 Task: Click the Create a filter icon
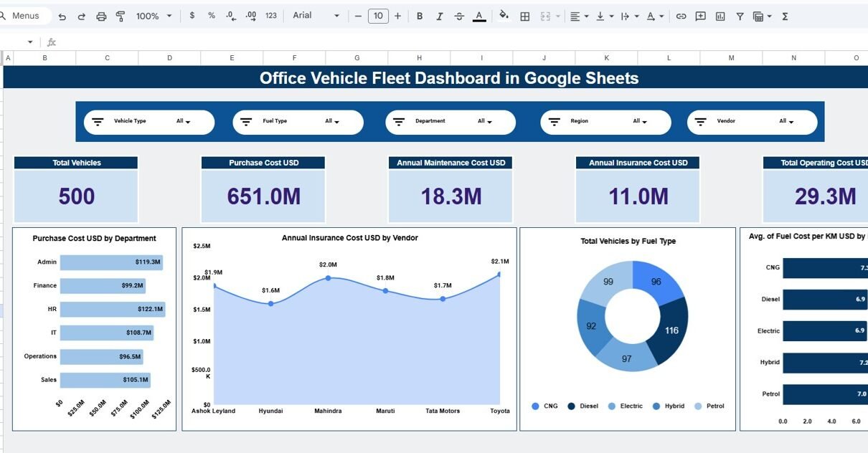[x=740, y=16]
